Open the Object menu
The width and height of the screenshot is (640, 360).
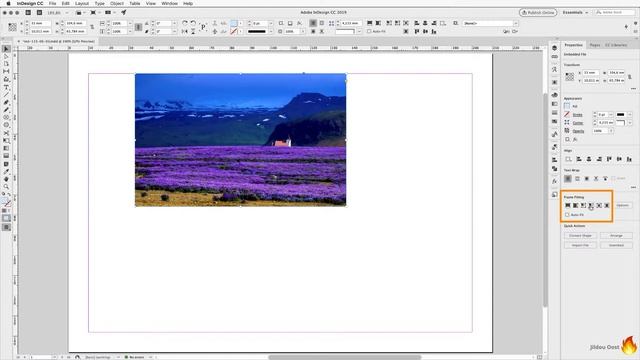(117, 3)
